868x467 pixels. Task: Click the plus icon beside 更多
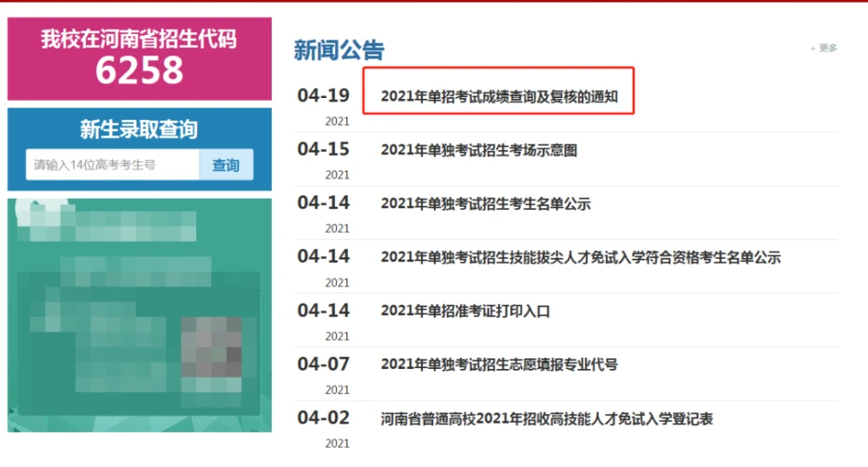coord(813,49)
